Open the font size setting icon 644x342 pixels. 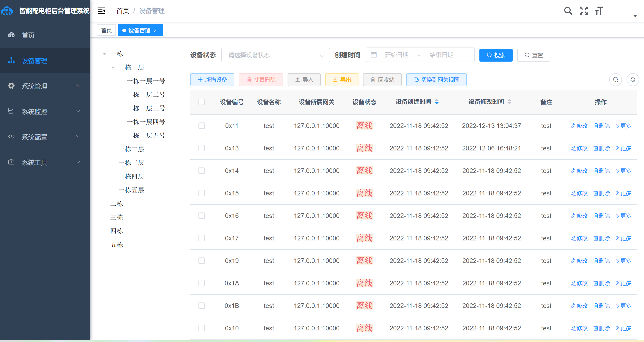(599, 11)
